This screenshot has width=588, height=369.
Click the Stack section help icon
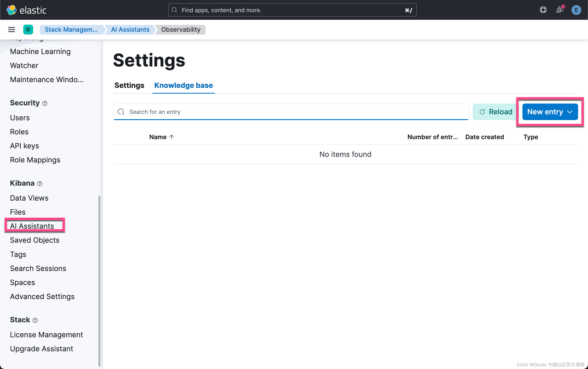click(35, 320)
